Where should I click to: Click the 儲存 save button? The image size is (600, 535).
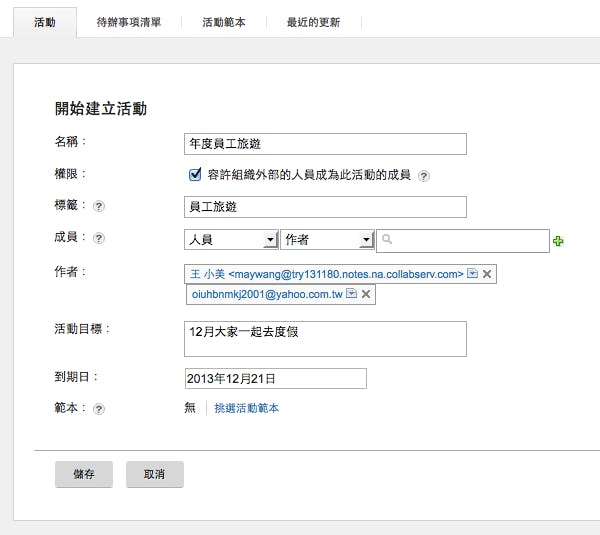pos(84,475)
